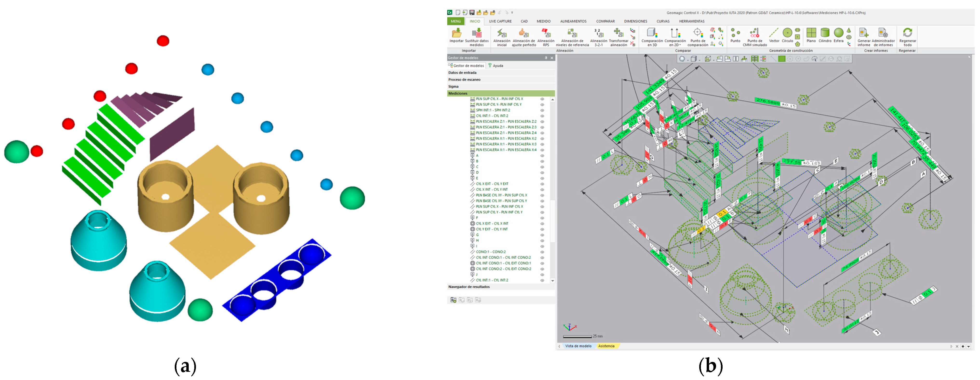Image resolution: width=980 pixels, height=380 pixels.
Task: Hide SPH INT:1 - SPH INT:2 measurement
Action: click(x=542, y=111)
